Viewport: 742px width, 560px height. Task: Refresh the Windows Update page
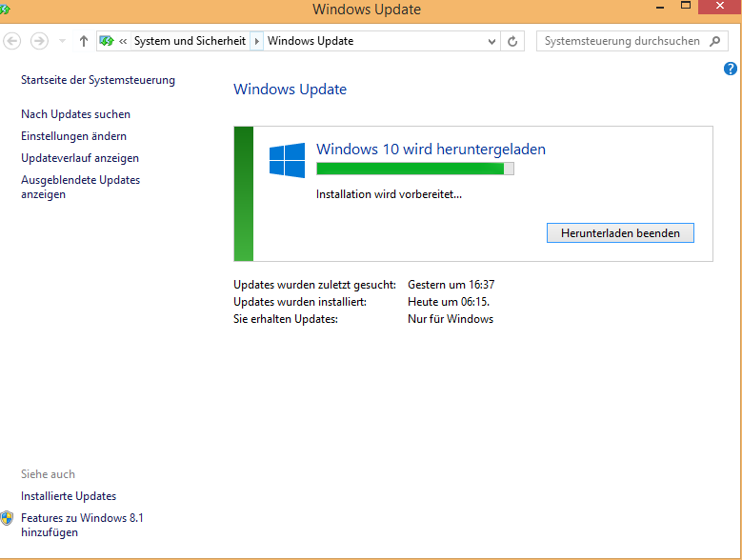click(512, 42)
